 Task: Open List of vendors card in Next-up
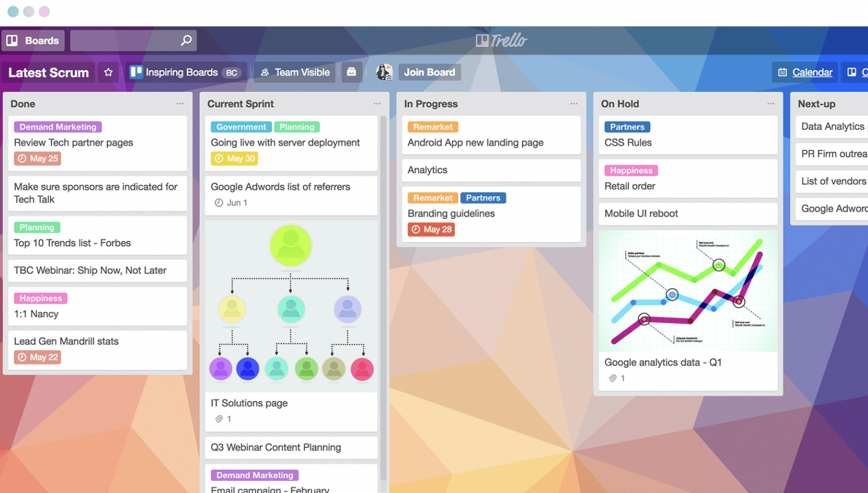832,181
